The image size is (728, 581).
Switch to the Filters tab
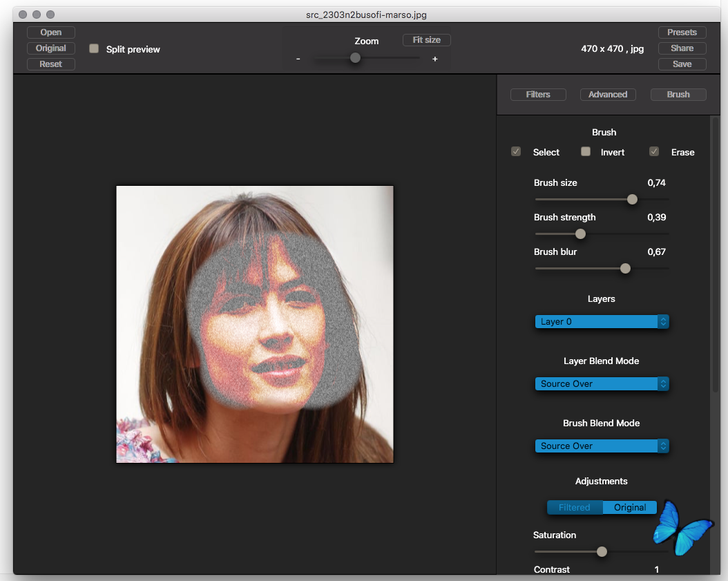coord(538,95)
